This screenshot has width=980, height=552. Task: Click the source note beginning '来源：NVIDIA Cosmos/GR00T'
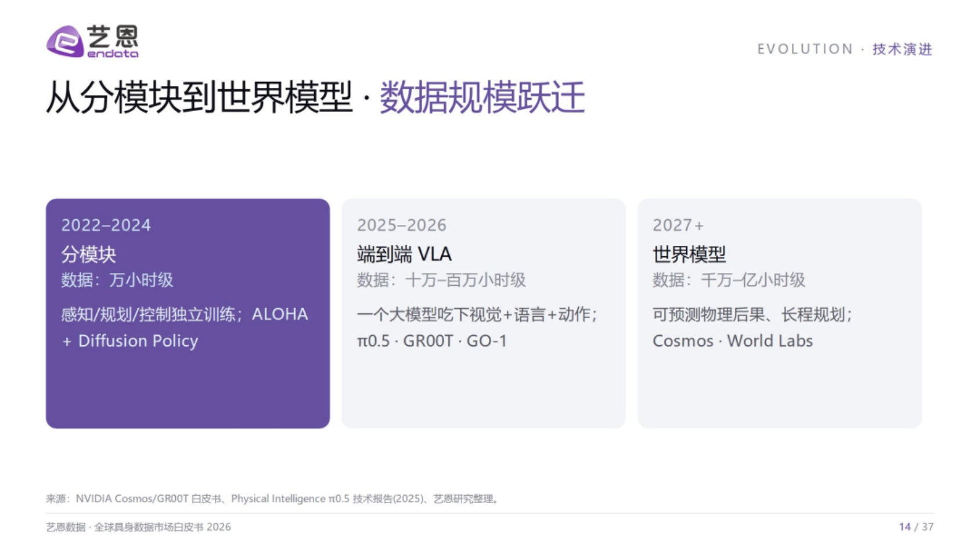[x=273, y=499]
